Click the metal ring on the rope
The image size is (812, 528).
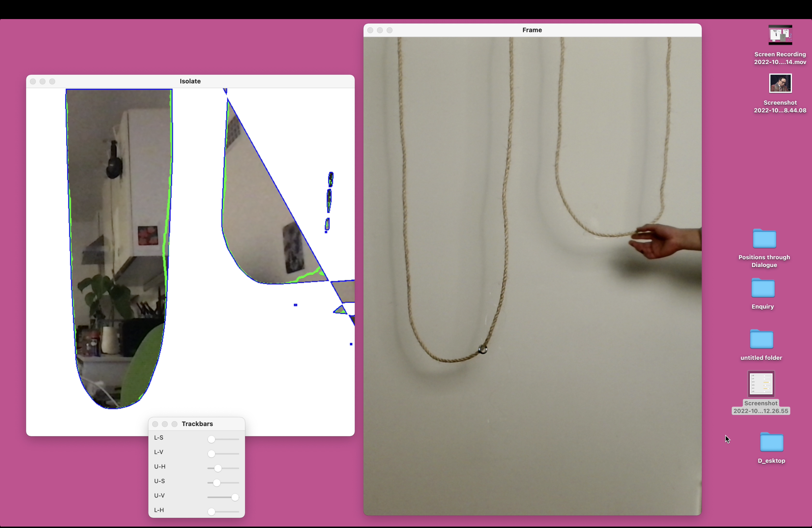[483, 349]
